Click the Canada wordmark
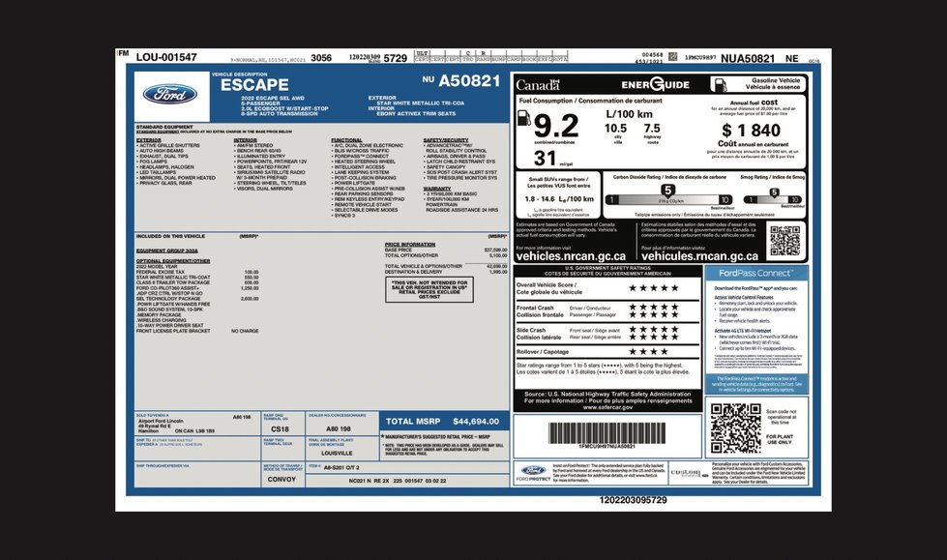This screenshot has height=560, width=947. point(538,84)
